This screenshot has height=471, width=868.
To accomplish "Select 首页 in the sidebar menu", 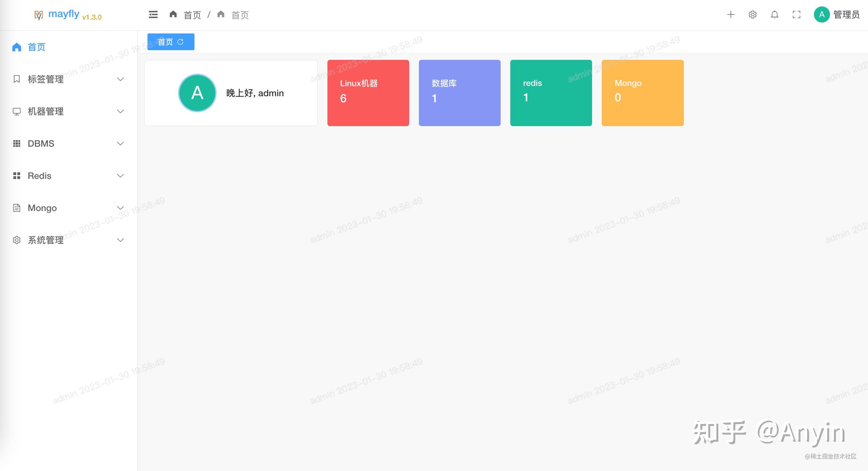I will pyautogui.click(x=69, y=47).
